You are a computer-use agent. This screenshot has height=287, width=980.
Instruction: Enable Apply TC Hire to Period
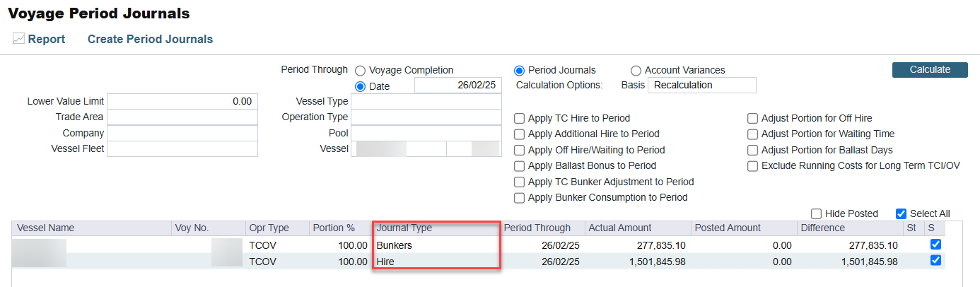520,119
